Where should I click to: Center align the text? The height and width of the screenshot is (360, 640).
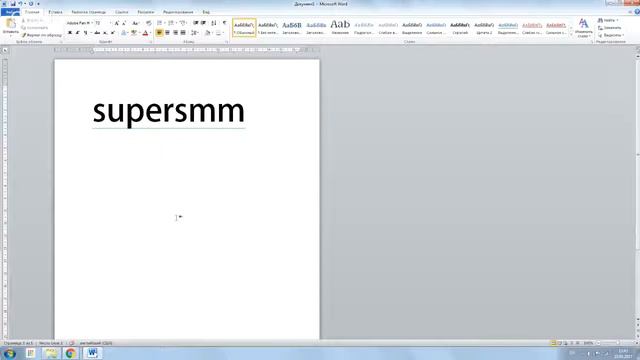167,33
